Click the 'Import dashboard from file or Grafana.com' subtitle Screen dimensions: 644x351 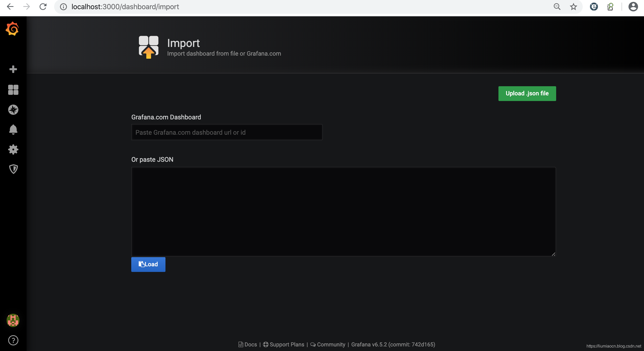(x=224, y=54)
